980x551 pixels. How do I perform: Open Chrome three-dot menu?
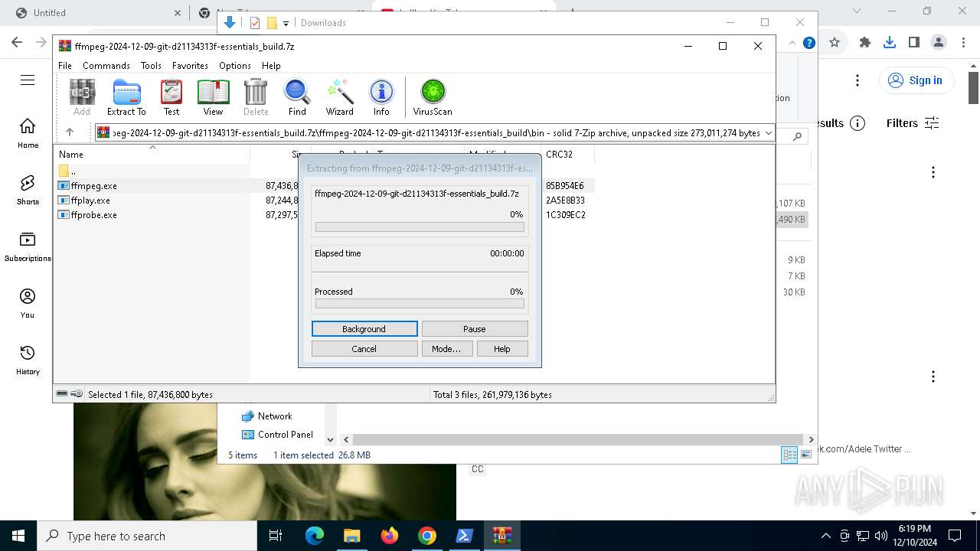tap(963, 43)
